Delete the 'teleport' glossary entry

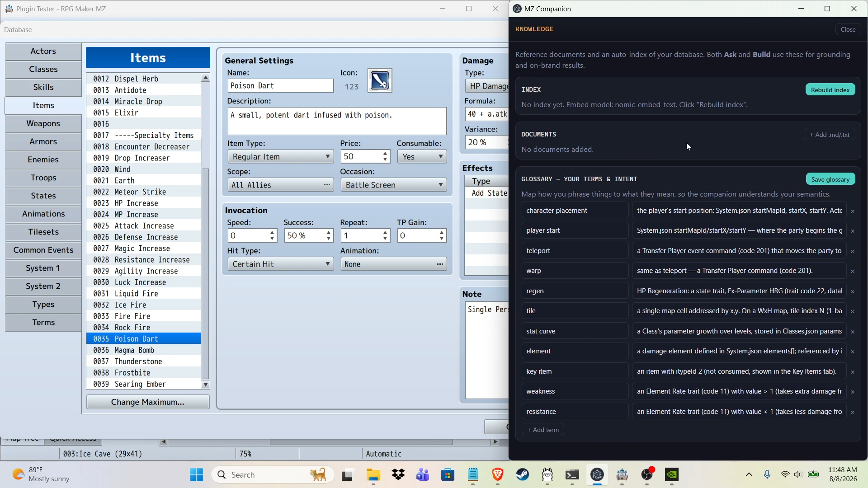pyautogui.click(x=853, y=251)
